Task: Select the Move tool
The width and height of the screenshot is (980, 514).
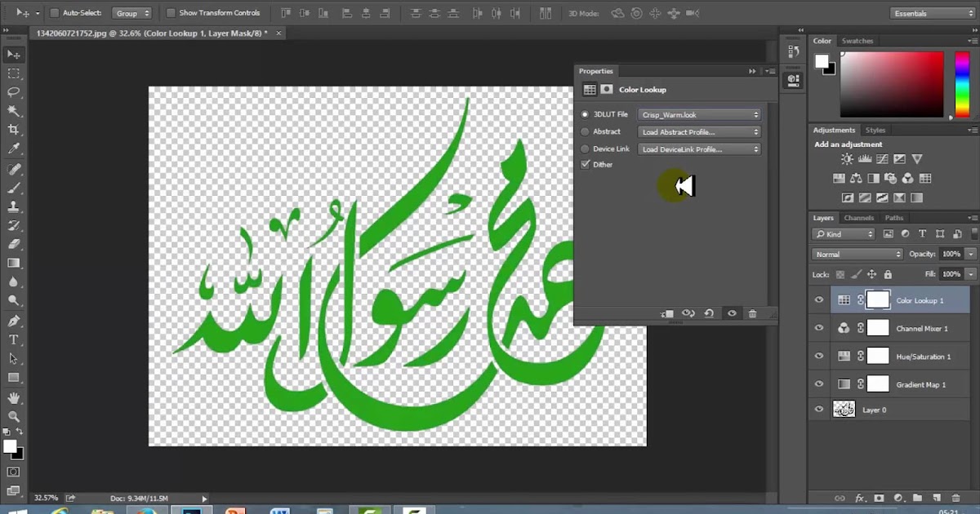Action: 11,54
